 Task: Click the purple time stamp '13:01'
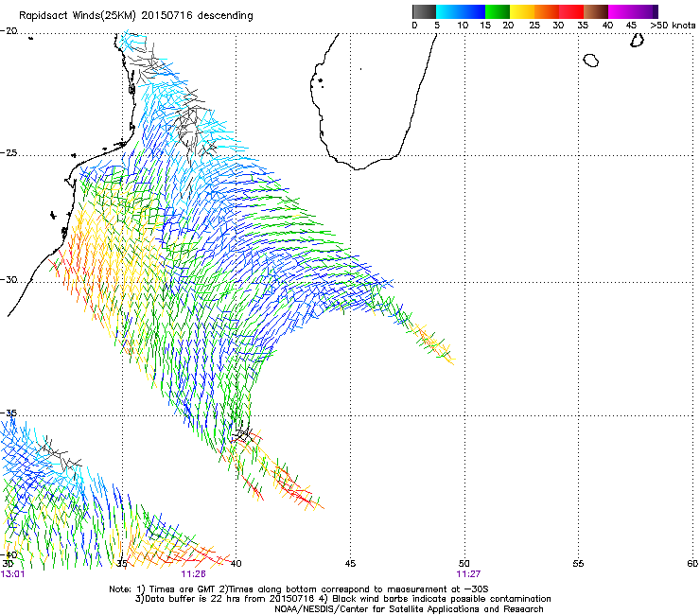12,574
